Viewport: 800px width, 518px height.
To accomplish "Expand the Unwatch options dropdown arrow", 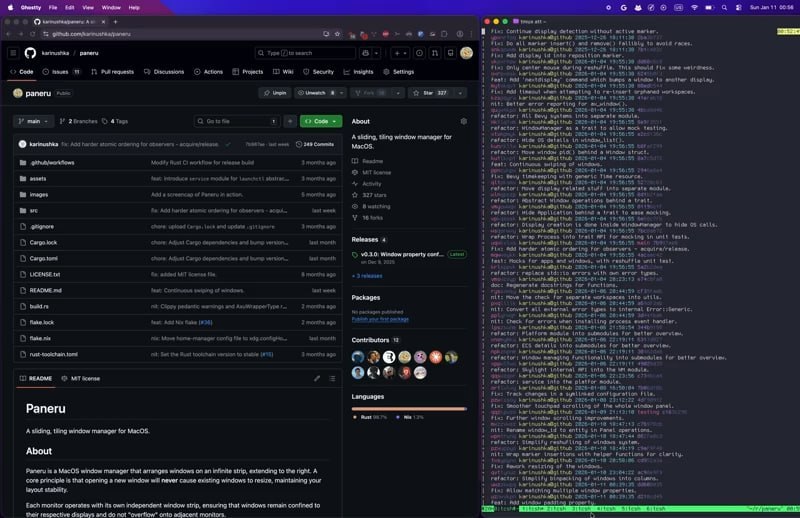I will click(x=342, y=93).
